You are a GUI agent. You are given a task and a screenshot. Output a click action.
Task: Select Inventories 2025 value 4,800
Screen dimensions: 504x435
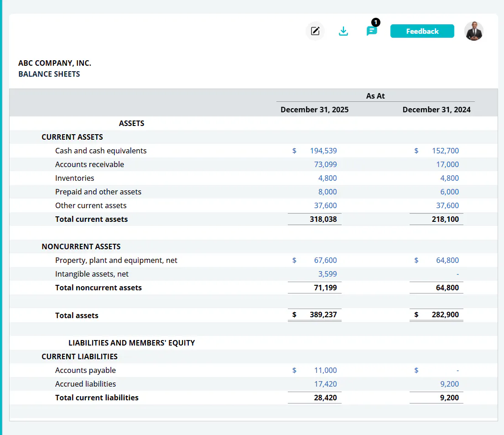click(x=327, y=178)
